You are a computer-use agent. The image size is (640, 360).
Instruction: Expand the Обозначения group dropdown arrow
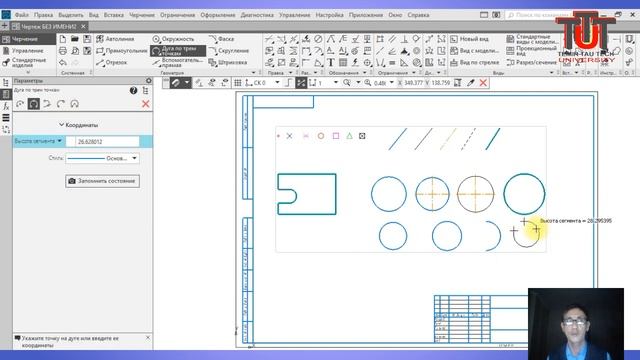(x=364, y=73)
